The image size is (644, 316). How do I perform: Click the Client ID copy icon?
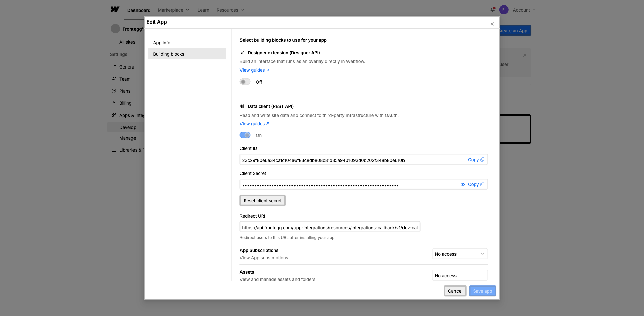(x=482, y=160)
